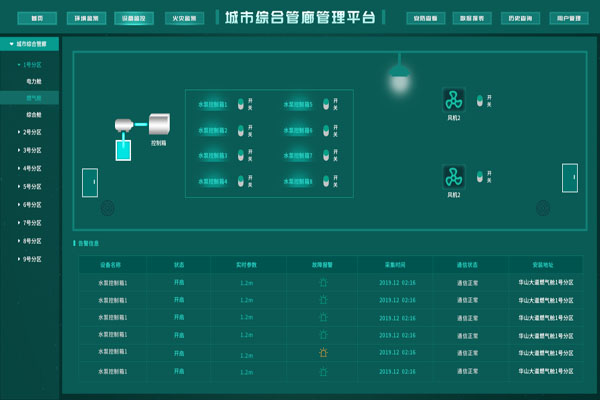
Task: Go to the 首页 home tab
Action: (37, 18)
